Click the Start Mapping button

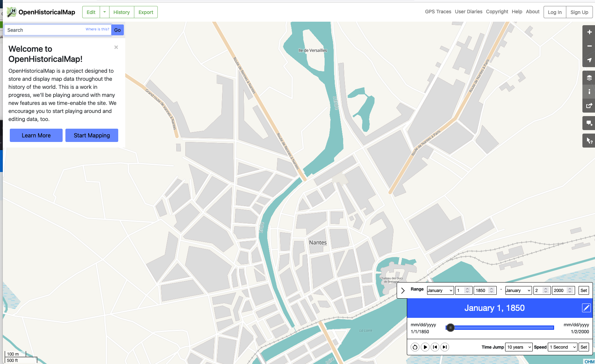(x=92, y=135)
